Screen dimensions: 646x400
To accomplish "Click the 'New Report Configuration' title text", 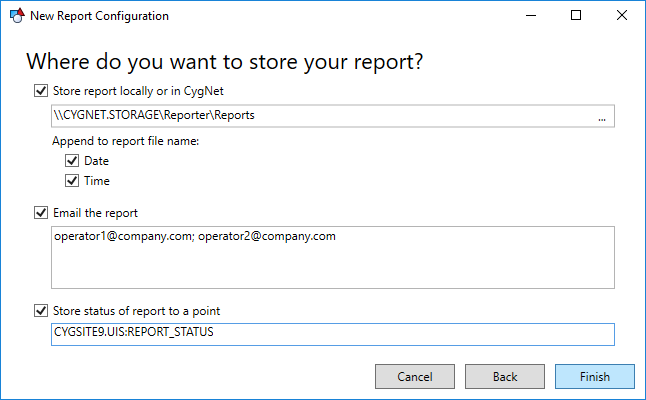I will point(99,16).
